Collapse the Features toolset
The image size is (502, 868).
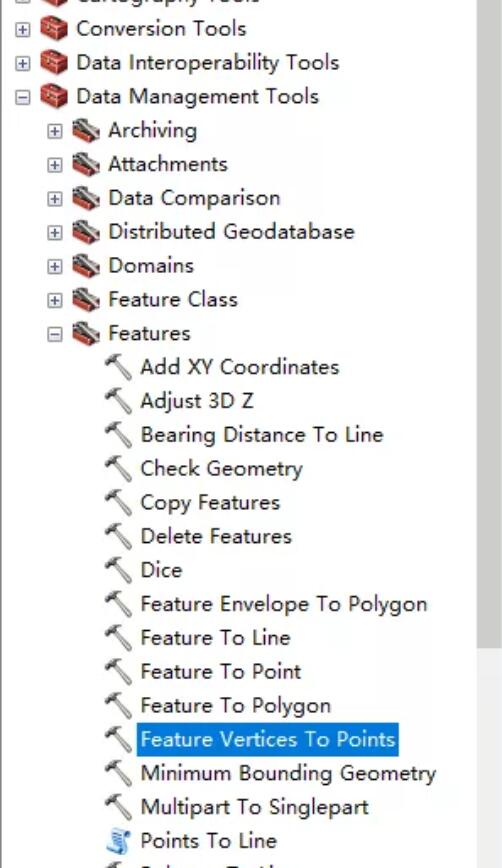54,334
